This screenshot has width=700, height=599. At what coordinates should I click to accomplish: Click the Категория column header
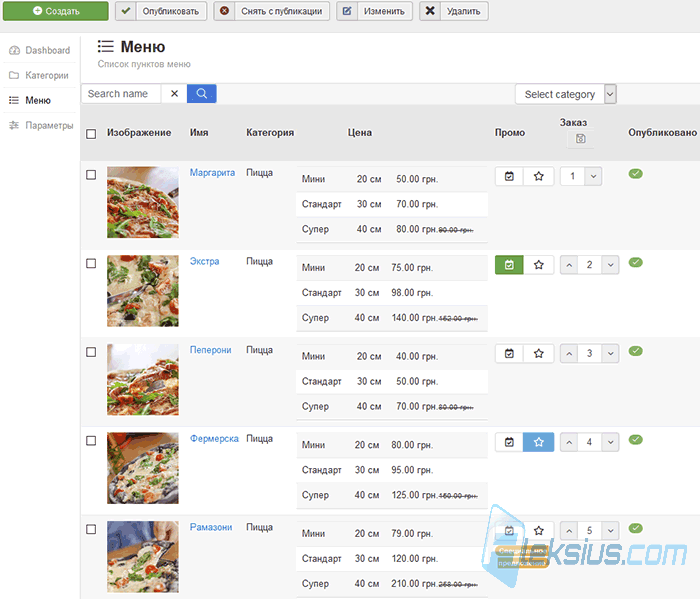[x=270, y=133]
